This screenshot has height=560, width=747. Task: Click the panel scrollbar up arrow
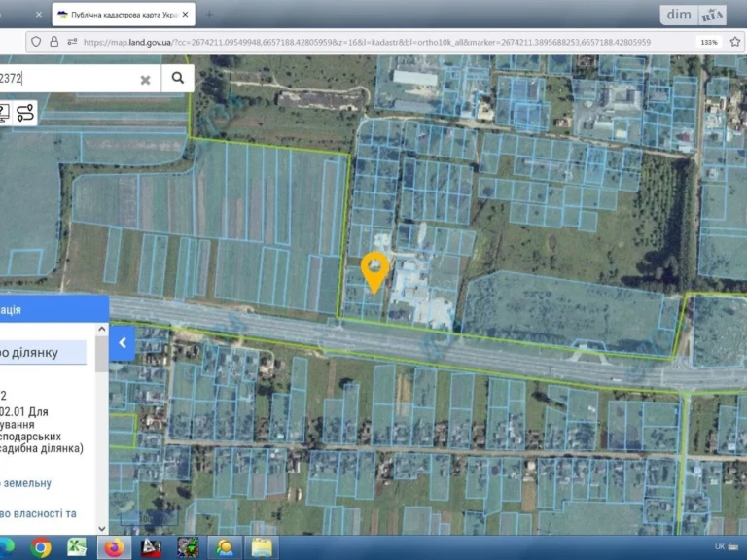[101, 329]
